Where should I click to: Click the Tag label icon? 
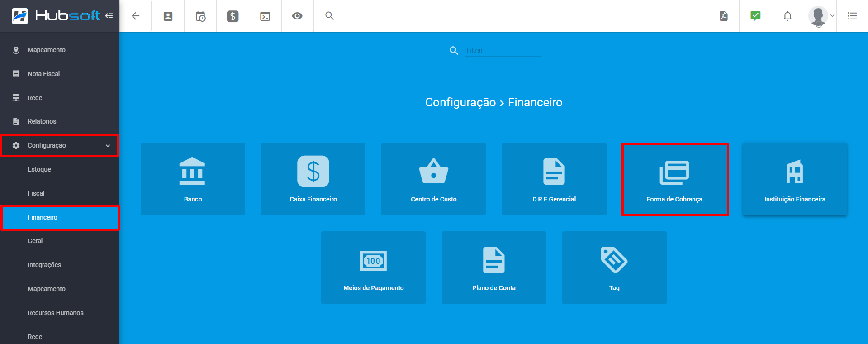(614, 260)
